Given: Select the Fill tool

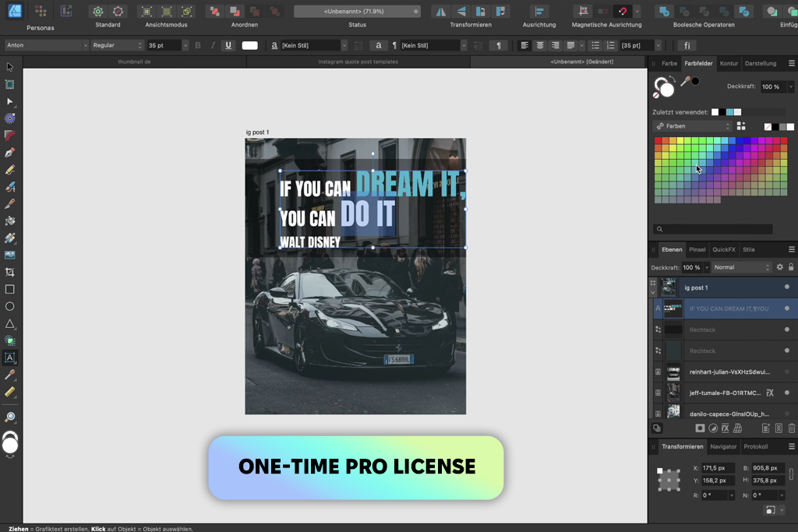Looking at the screenshot, I should [9, 220].
